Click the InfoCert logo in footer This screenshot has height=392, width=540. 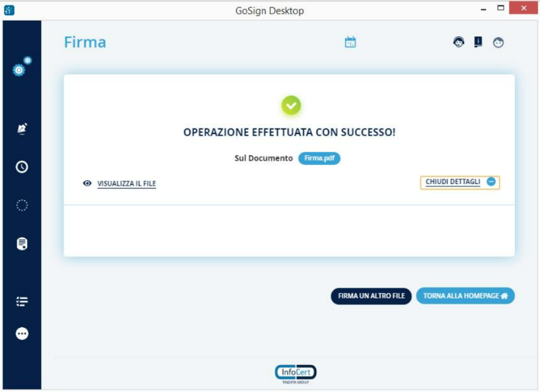point(295,372)
